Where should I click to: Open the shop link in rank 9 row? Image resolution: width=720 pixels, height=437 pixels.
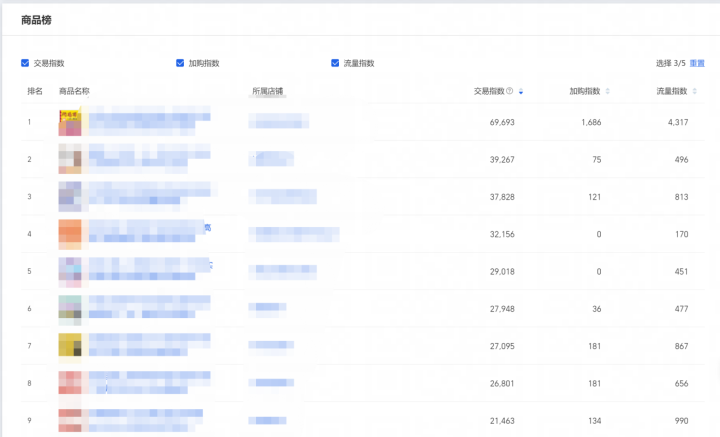click(267, 420)
